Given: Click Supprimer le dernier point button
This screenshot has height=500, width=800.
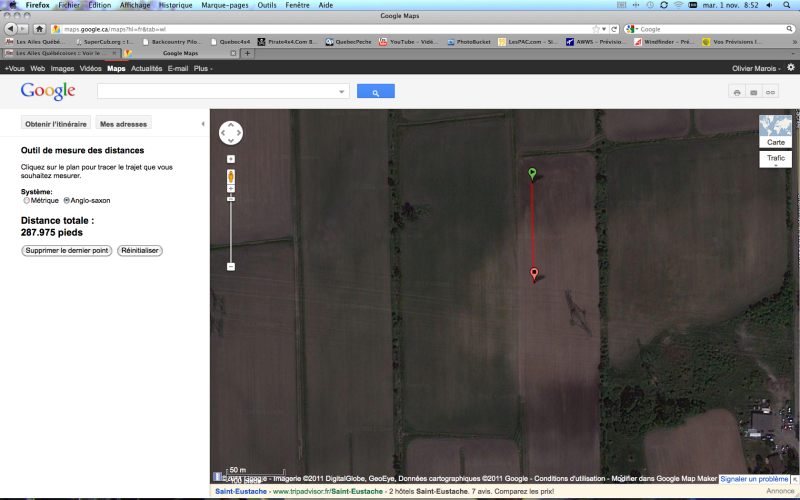Looking at the screenshot, I should pos(67,251).
